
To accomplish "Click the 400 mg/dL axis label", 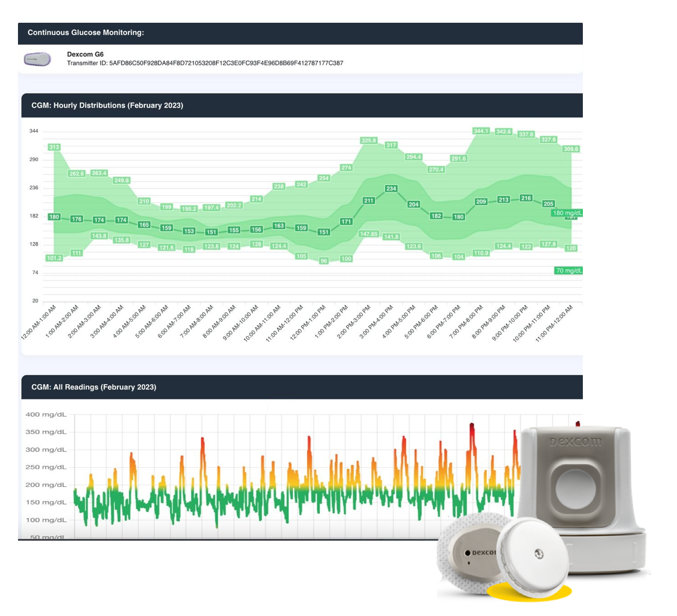I will click(x=46, y=414).
